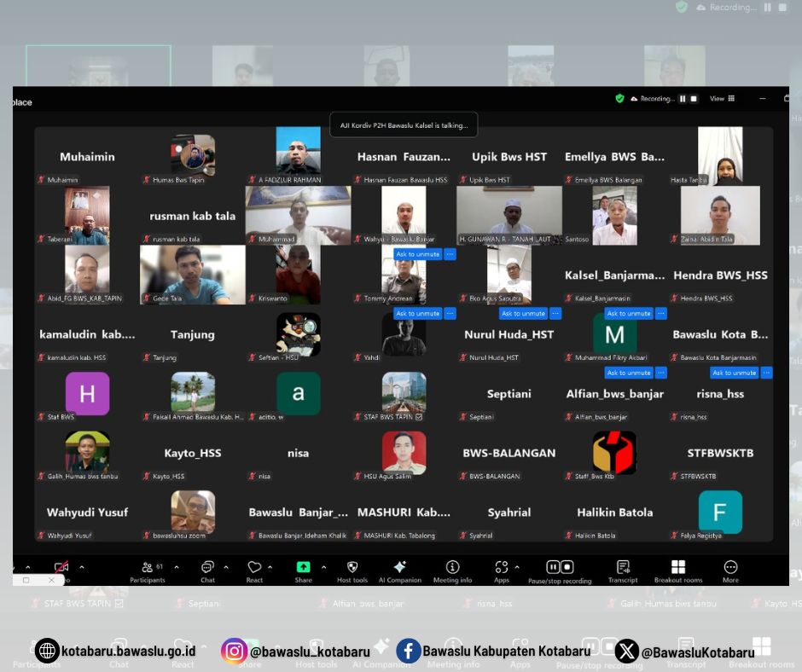802x672 pixels.
Task: Open Breakout rooms
Action: coord(678,571)
